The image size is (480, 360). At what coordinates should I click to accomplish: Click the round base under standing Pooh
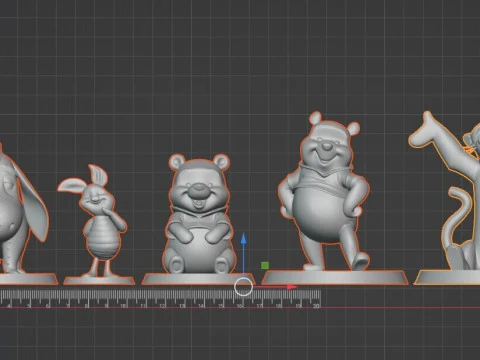(335, 278)
